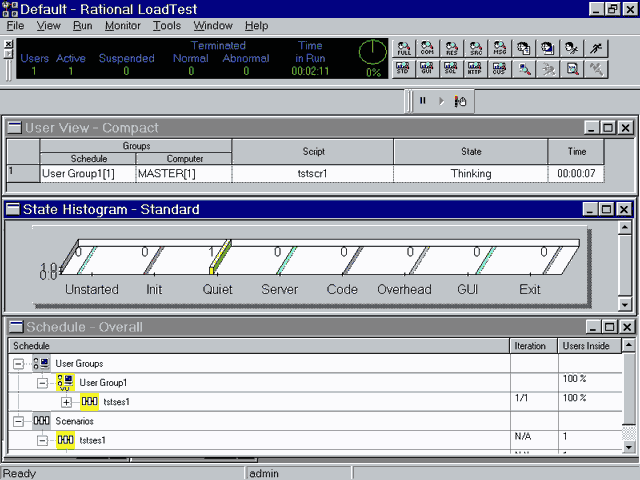Open the Help menu

(x=256, y=26)
